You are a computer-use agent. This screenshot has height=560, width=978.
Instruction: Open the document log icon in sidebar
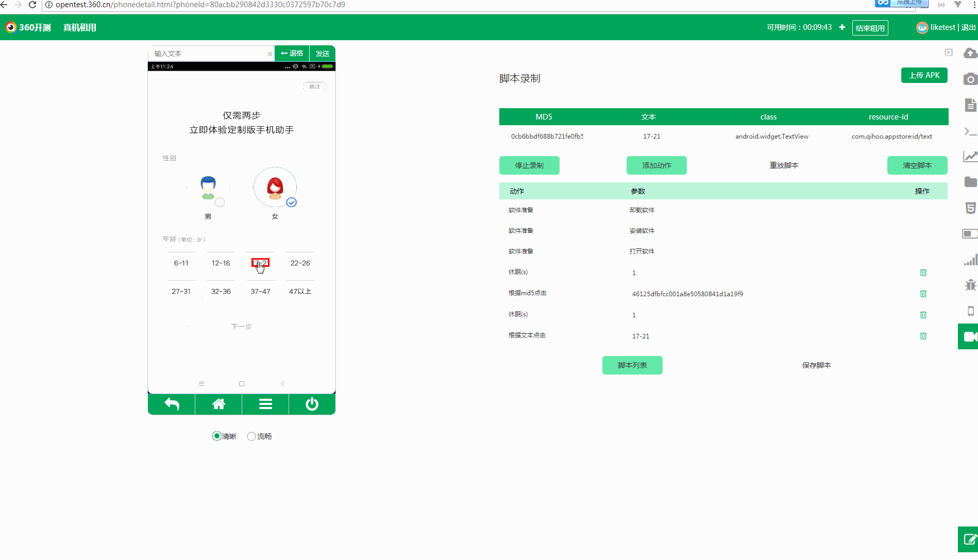pos(970,105)
